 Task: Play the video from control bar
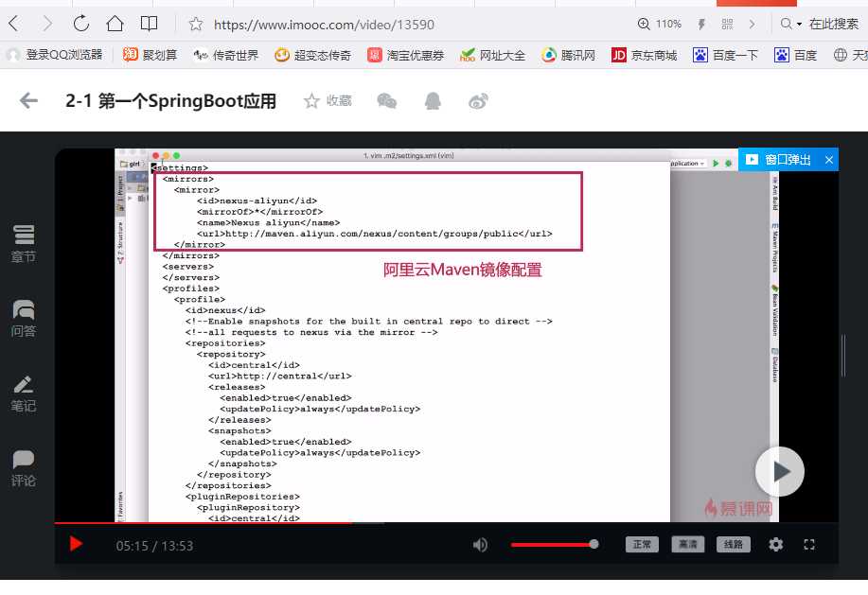point(76,544)
